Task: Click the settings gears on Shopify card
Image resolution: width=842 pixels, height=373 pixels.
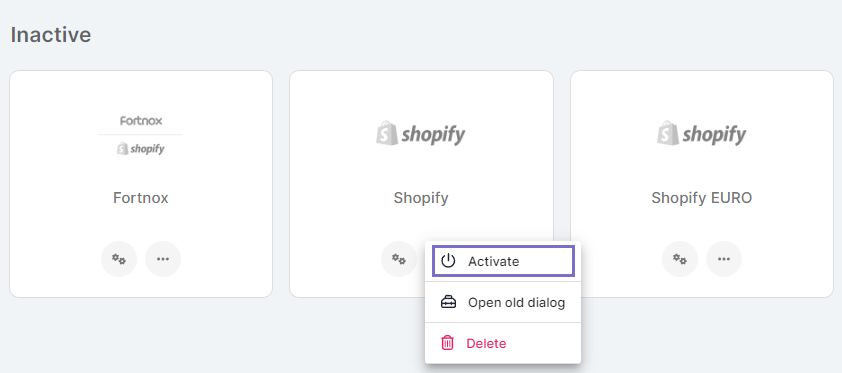Action: (399, 259)
